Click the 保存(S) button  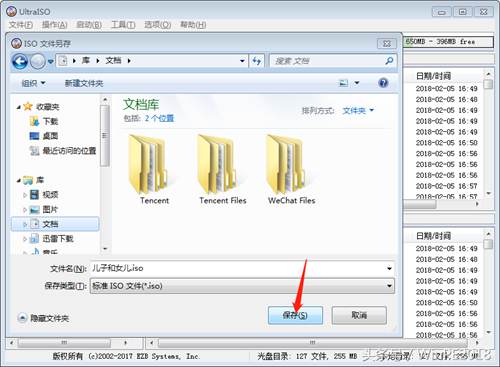(x=295, y=315)
